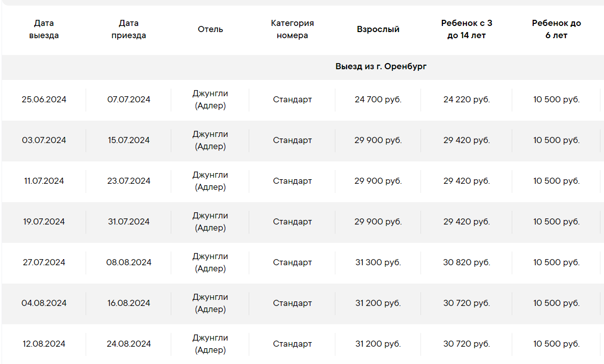The height and width of the screenshot is (364, 604).
Task: Click the 'Дата приезда' column header
Action: (128, 29)
